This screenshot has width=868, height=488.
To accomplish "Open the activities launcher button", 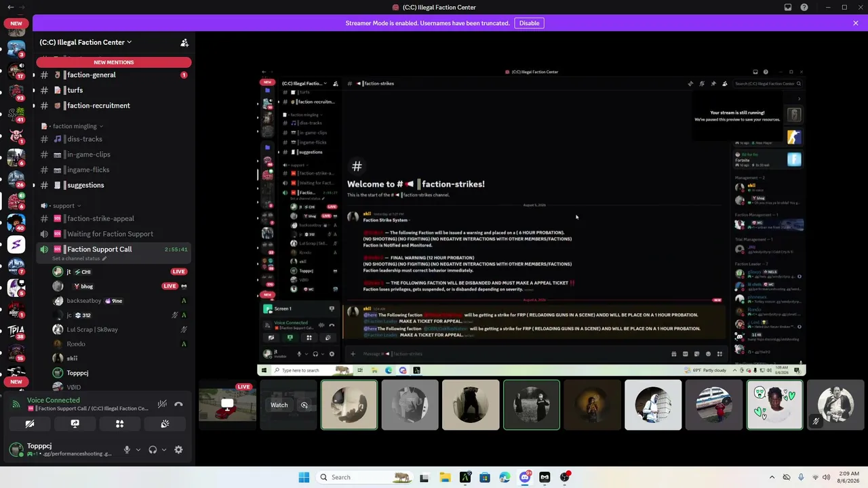I will pyautogui.click(x=119, y=424).
